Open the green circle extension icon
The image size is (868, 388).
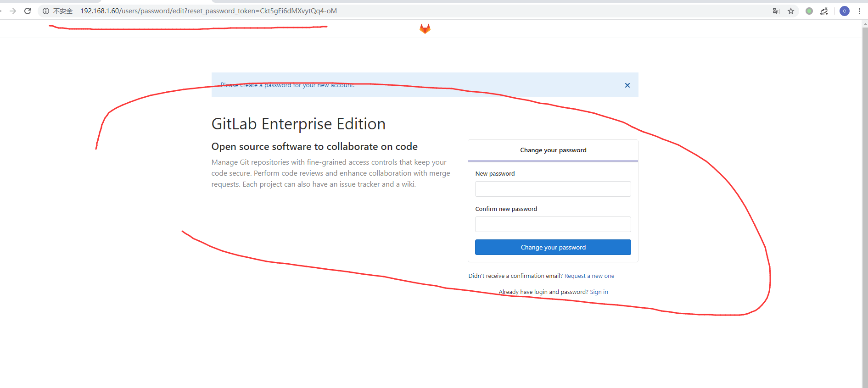[809, 11]
